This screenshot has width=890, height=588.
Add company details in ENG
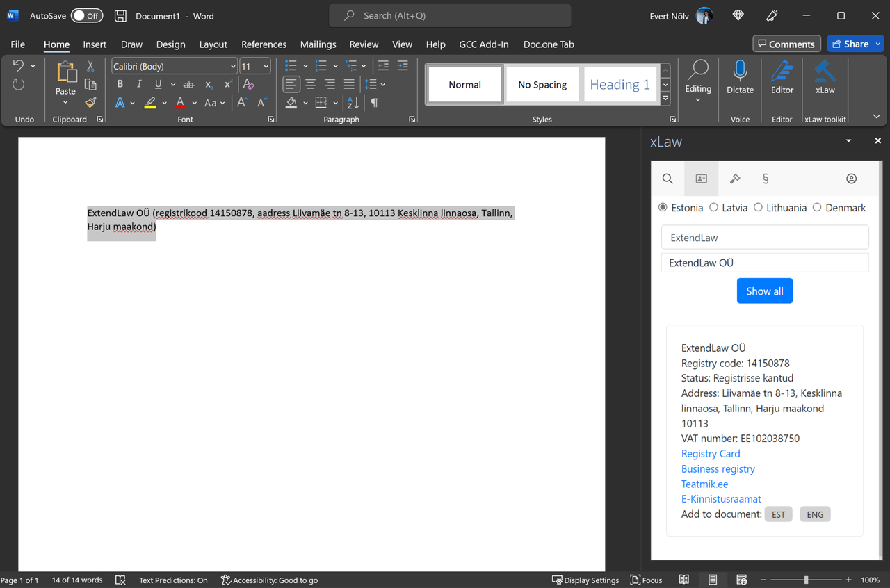(x=815, y=514)
